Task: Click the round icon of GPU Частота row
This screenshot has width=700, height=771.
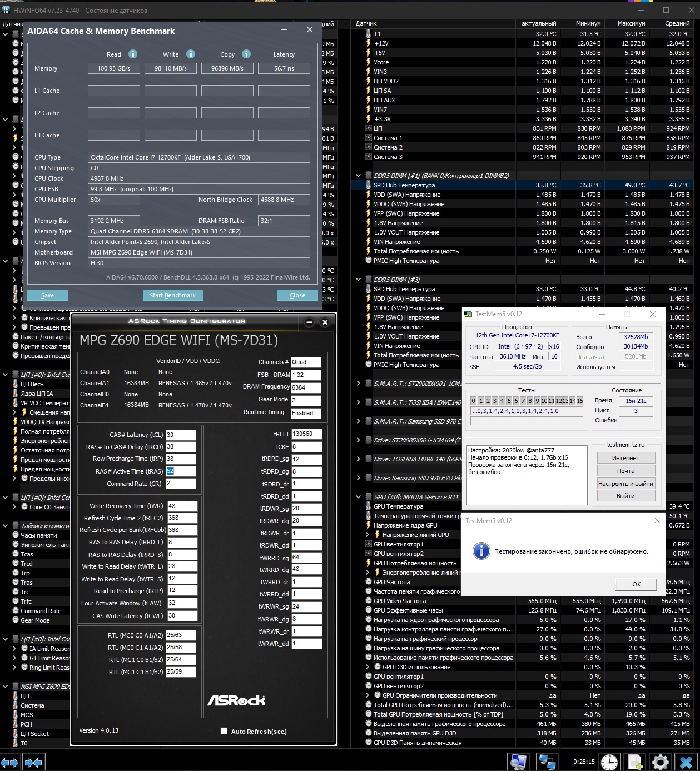Action: (368, 582)
